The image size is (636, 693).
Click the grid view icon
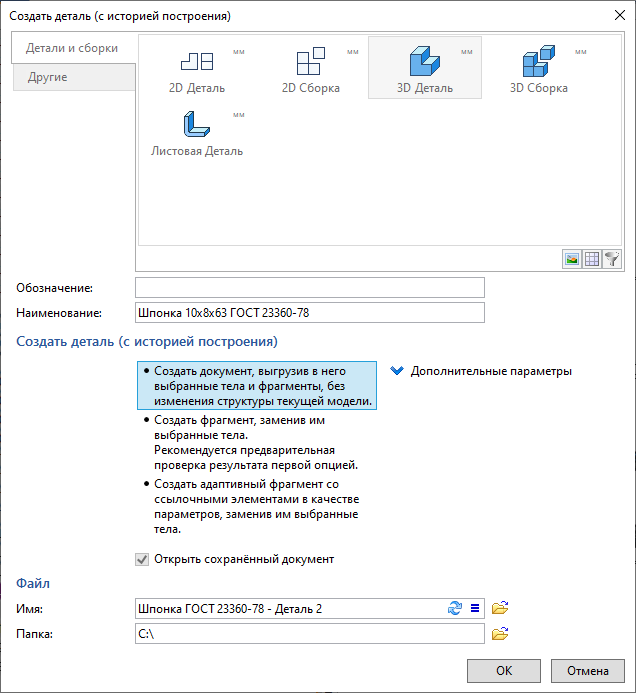pyautogui.click(x=592, y=259)
